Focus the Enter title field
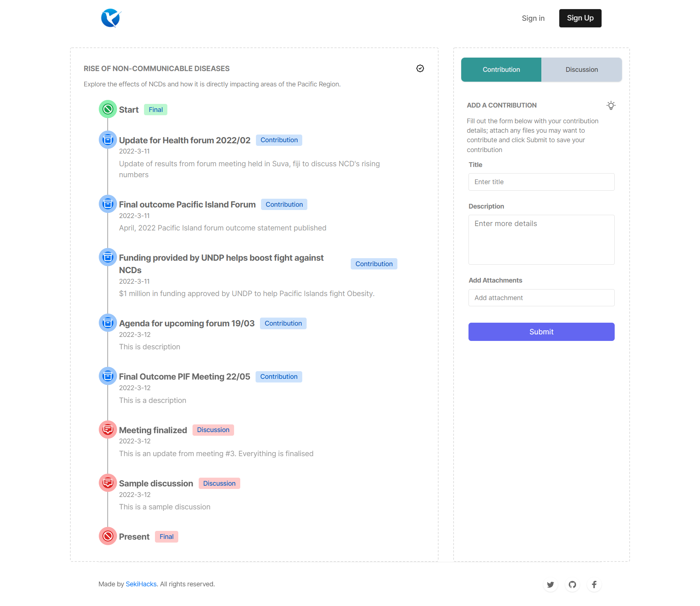This screenshot has height=606, width=700. pos(541,182)
